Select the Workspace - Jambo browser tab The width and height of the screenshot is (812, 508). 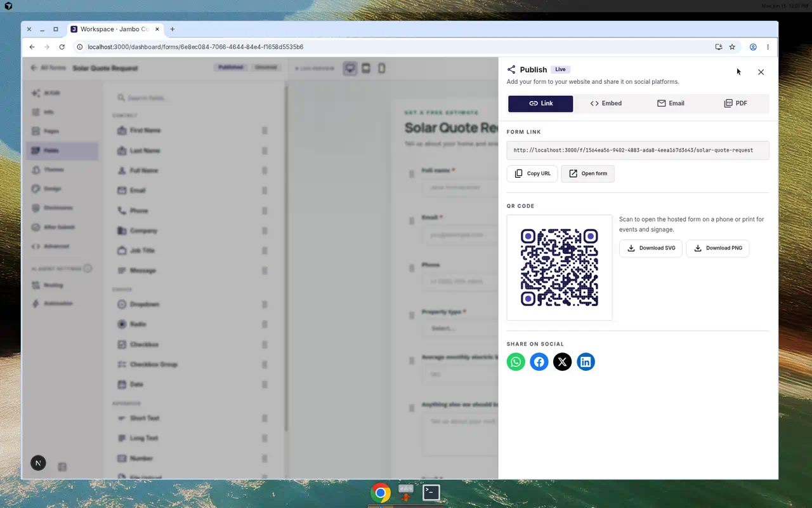coord(115,29)
